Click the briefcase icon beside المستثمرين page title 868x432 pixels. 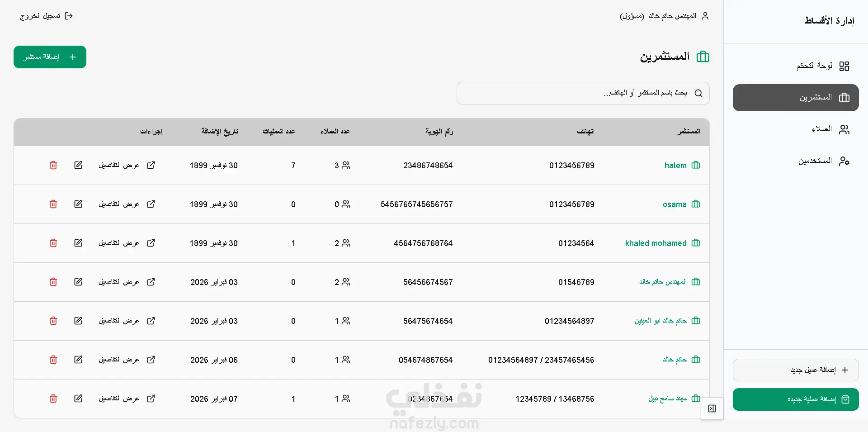703,57
